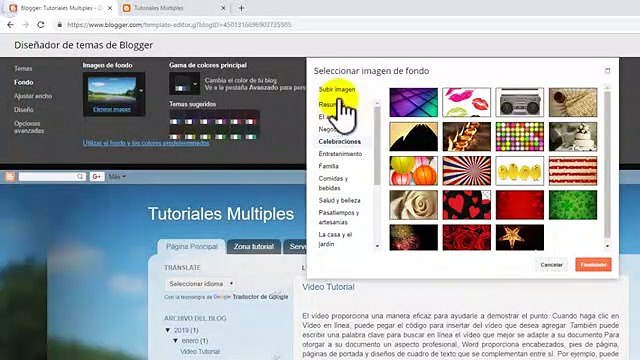Click the G+ share button in navbar
Screen dimensions: 640x360
tap(97, 176)
